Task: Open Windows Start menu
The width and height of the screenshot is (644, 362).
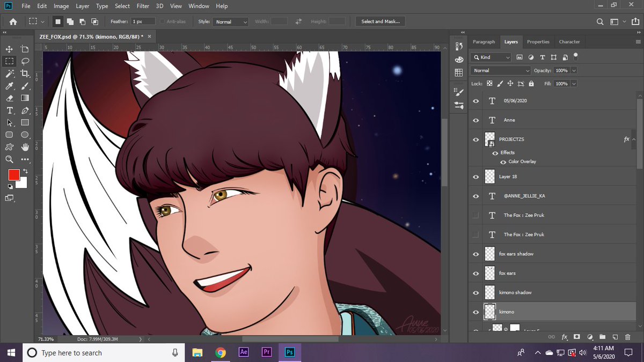Action: tap(11, 352)
